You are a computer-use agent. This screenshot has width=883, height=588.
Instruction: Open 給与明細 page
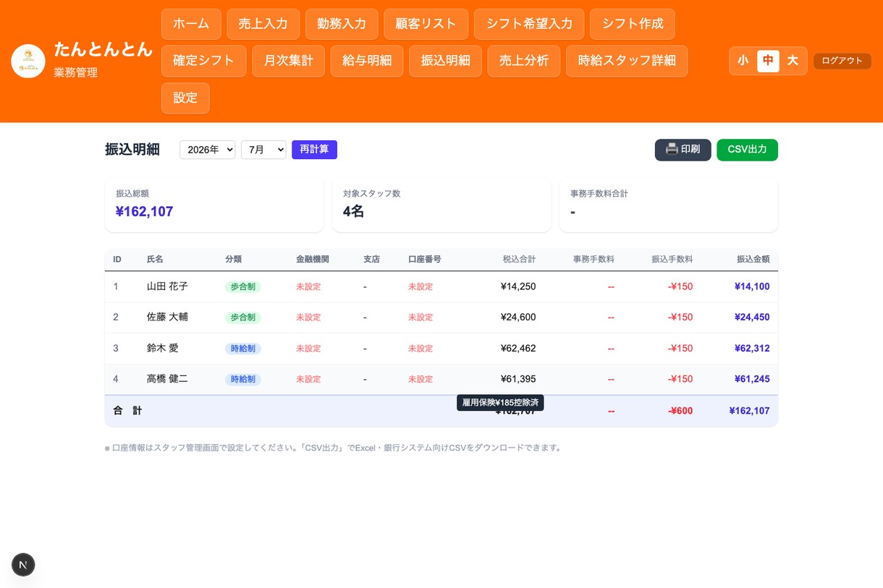(367, 61)
